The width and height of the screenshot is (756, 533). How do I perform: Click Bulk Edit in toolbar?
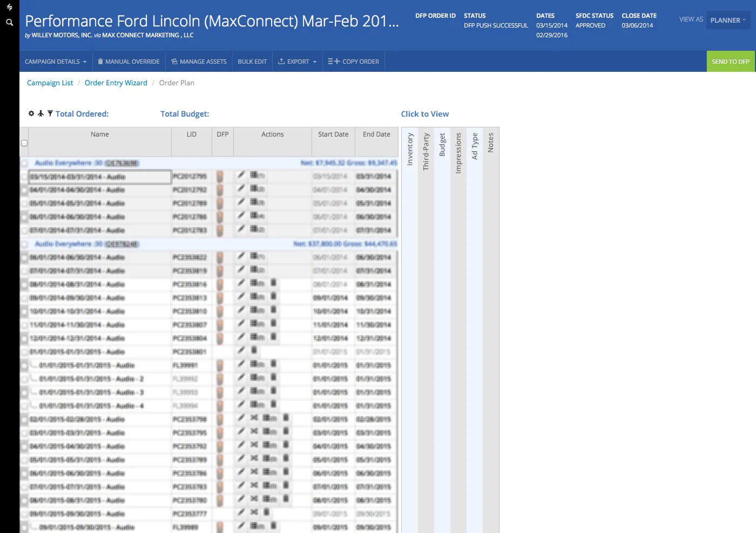(x=252, y=62)
